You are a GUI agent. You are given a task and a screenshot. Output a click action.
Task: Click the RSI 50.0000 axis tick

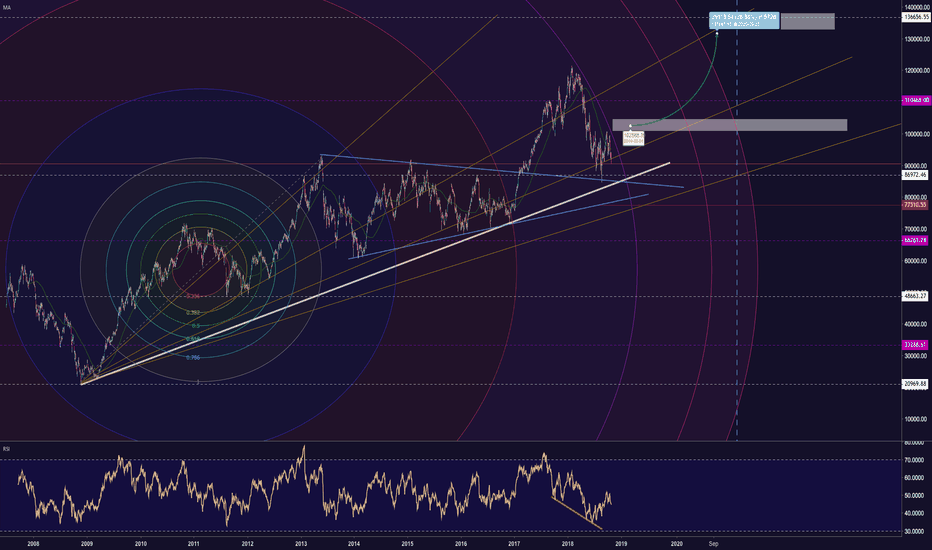914,495
